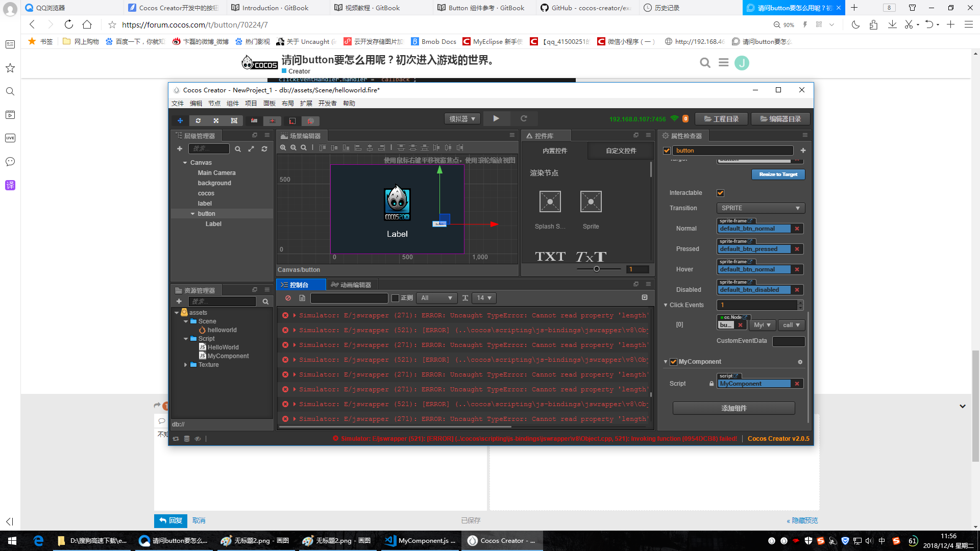980x551 pixels.
Task: Open the simulator platform dropdown
Action: pyautogui.click(x=462, y=119)
